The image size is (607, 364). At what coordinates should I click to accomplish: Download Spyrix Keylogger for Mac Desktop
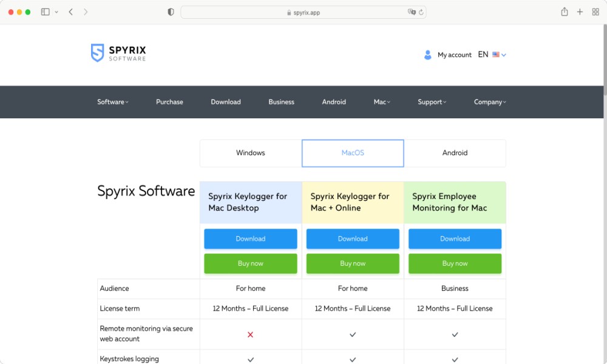point(251,238)
